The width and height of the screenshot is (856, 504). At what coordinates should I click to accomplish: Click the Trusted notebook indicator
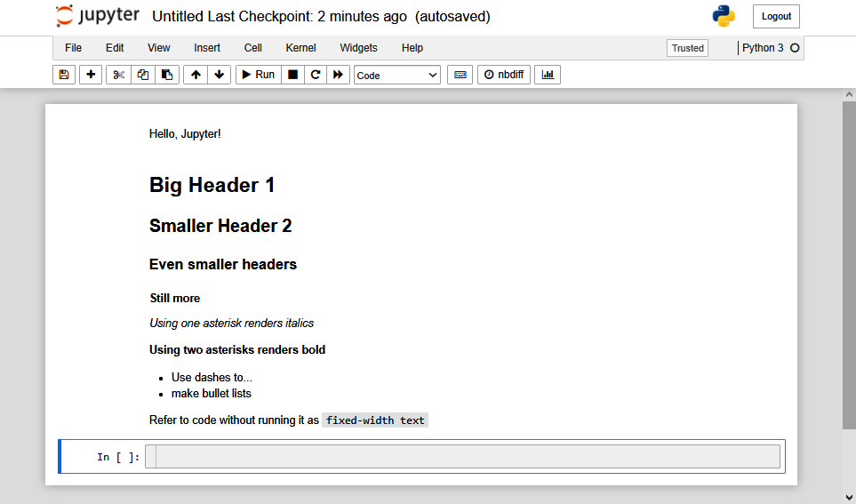click(687, 48)
